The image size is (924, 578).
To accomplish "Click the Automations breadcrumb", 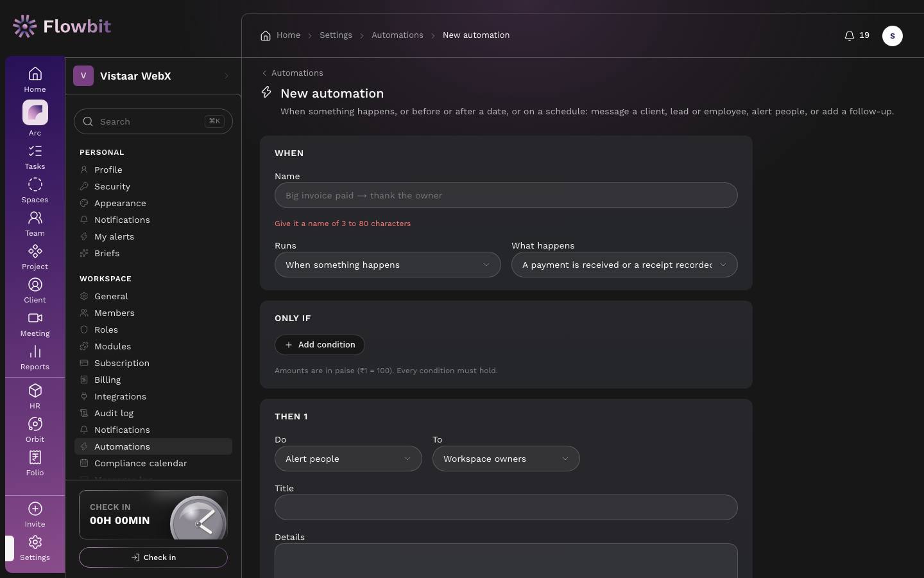I will (x=397, y=35).
